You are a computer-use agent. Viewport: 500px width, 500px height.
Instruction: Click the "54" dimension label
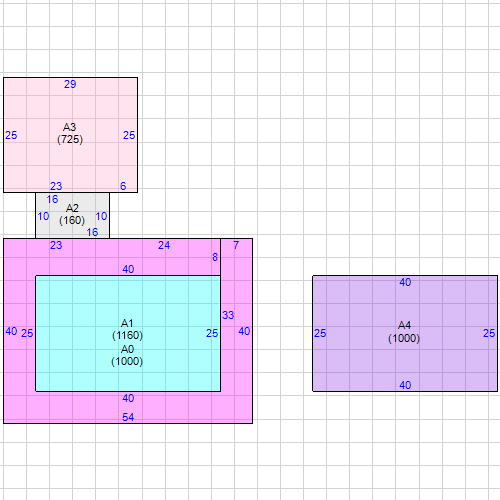coord(128,417)
